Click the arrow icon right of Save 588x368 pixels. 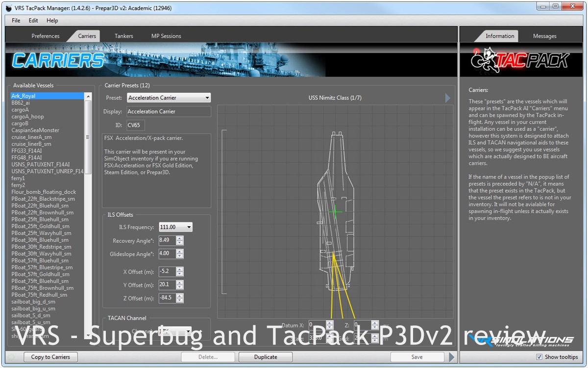(x=452, y=357)
